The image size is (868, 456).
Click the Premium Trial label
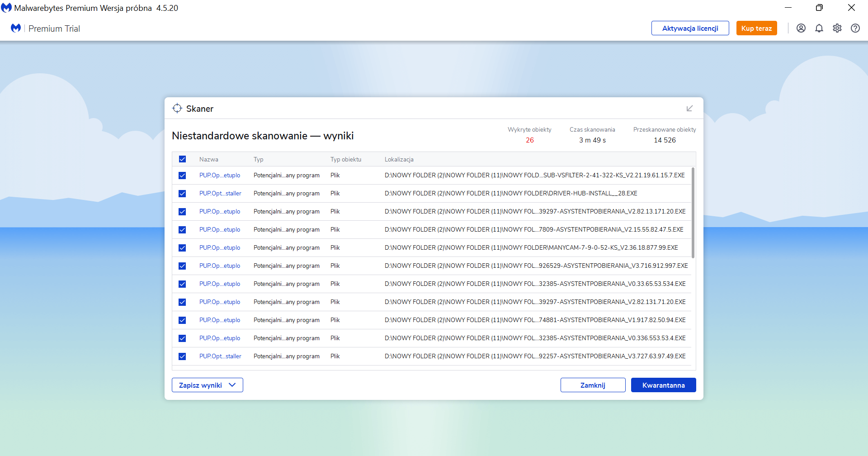[54, 28]
